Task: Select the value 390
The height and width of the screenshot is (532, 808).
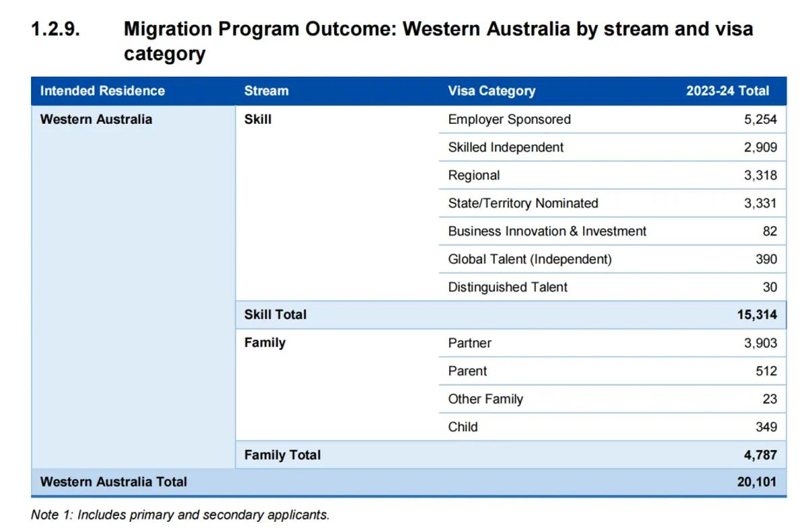Action: click(x=766, y=259)
